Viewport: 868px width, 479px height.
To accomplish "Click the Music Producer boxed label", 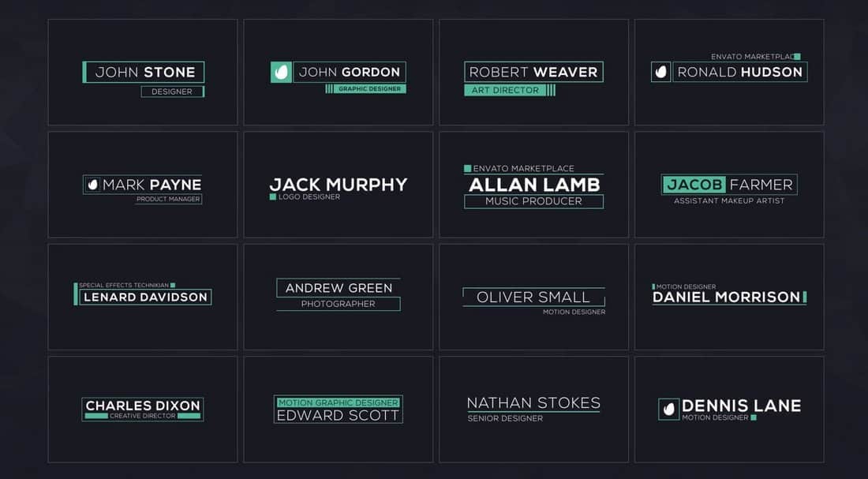I will click(x=533, y=201).
